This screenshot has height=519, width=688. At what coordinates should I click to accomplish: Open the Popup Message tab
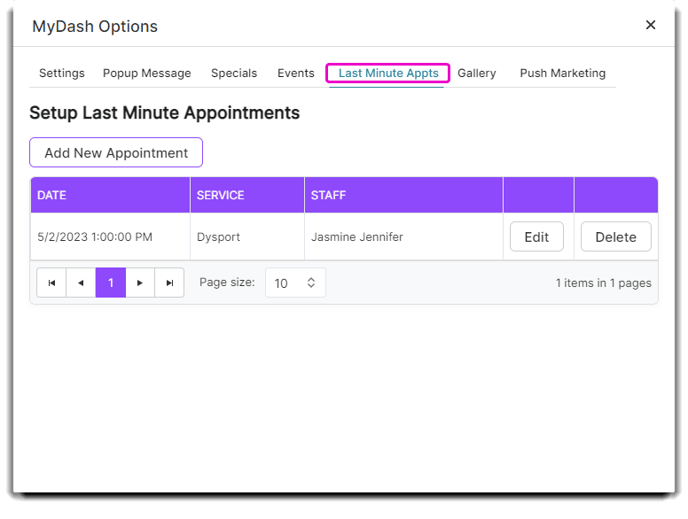tap(147, 73)
